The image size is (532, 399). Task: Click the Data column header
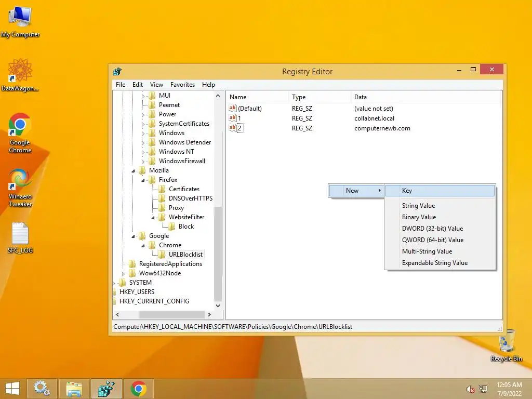click(425, 97)
